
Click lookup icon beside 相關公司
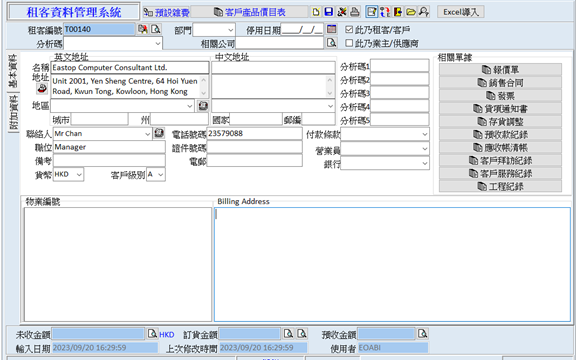click(x=331, y=43)
